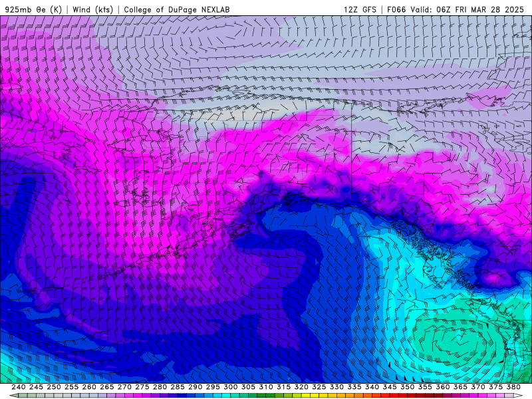This screenshot has width=532, height=399.
Task: Click the 260 value on the color scale
Action: click(x=89, y=387)
